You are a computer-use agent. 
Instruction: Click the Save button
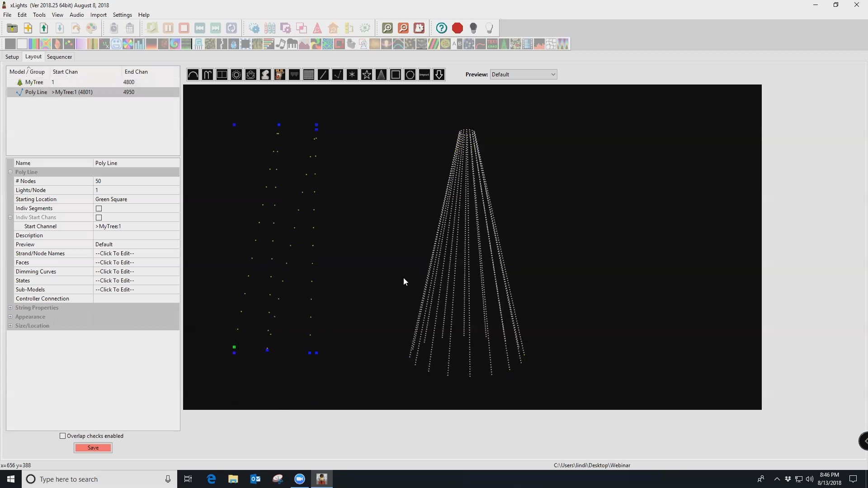pos(93,448)
